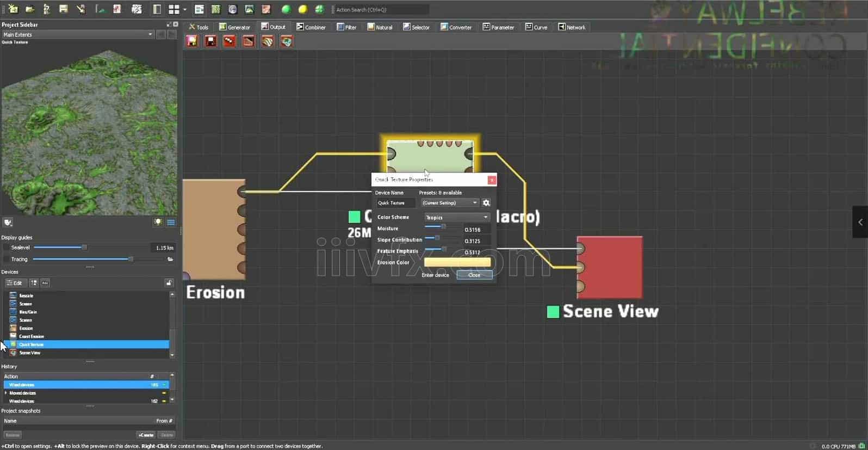Toggle the Sealevel display guide checkbox

click(x=6, y=248)
